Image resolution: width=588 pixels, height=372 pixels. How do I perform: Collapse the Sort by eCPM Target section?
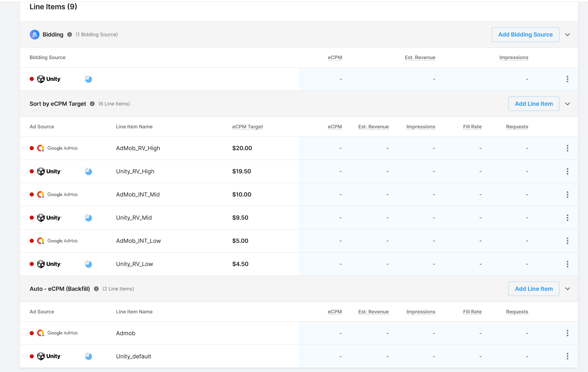[x=568, y=104]
